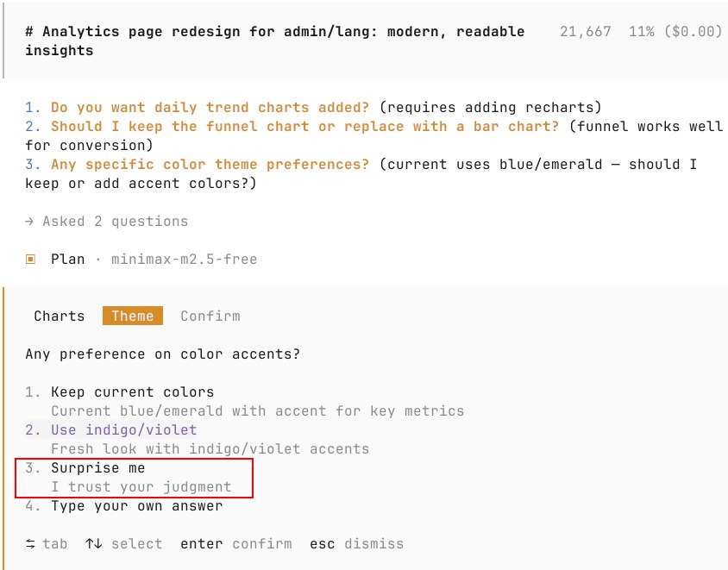The image size is (728, 570).
Task: Click the "Plan" agent label
Action: [x=67, y=259]
